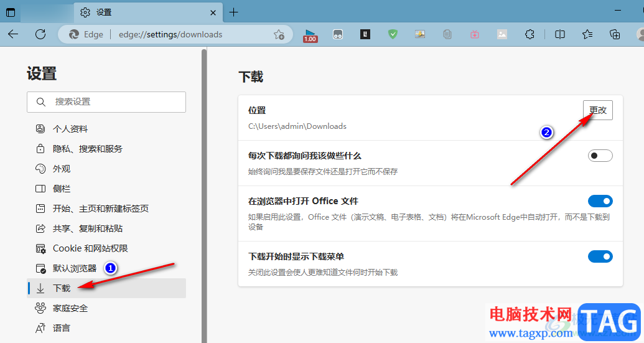Select 下载 in settings sidebar

[106, 288]
